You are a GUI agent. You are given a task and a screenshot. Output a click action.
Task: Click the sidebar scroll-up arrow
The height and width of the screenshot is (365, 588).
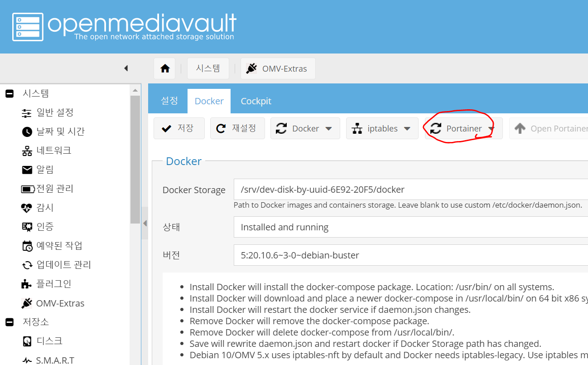point(135,90)
